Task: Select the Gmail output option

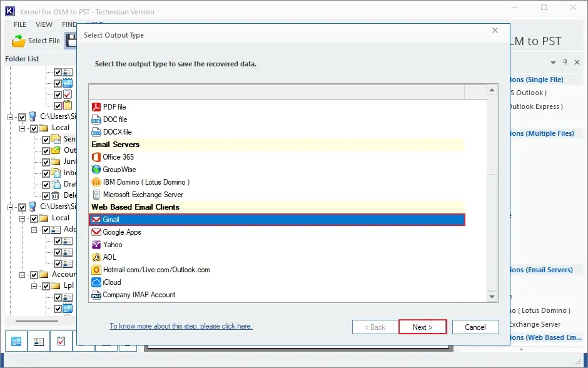Action: point(276,220)
